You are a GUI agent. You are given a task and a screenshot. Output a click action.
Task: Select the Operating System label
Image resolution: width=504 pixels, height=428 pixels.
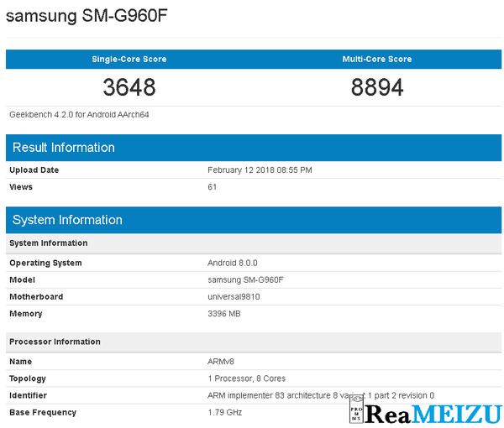click(x=45, y=263)
